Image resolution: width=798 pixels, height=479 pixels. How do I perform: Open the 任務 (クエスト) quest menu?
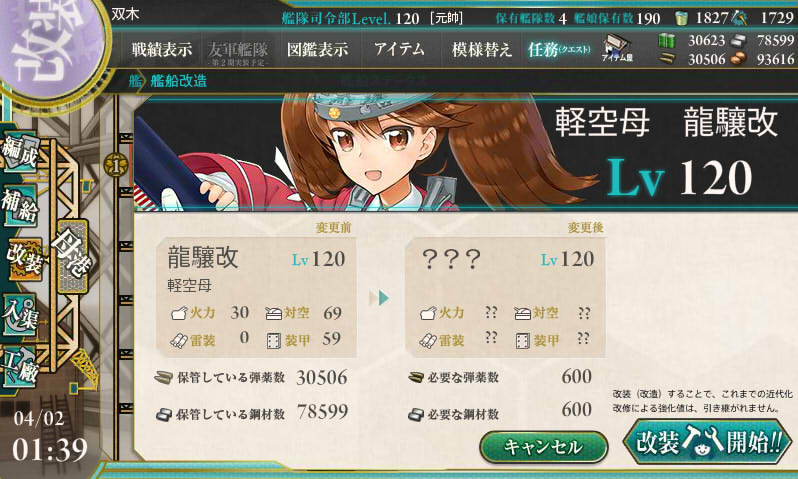[x=559, y=50]
